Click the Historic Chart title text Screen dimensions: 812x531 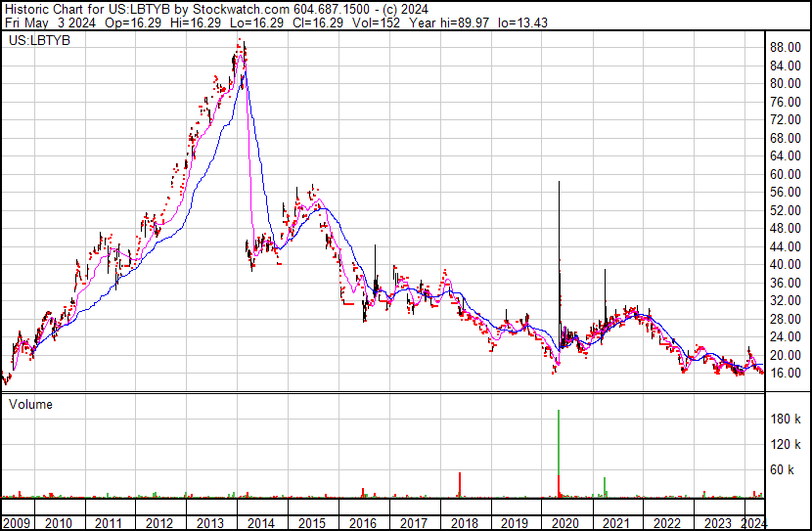coord(42,8)
